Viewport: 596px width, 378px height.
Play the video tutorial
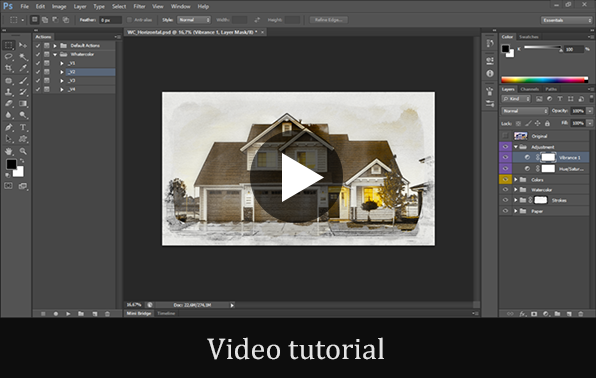[297, 177]
